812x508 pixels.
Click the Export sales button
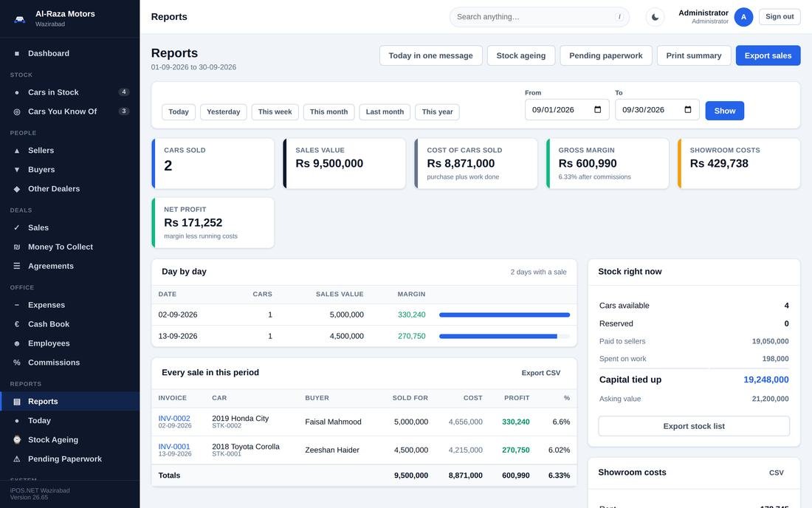[768, 55]
